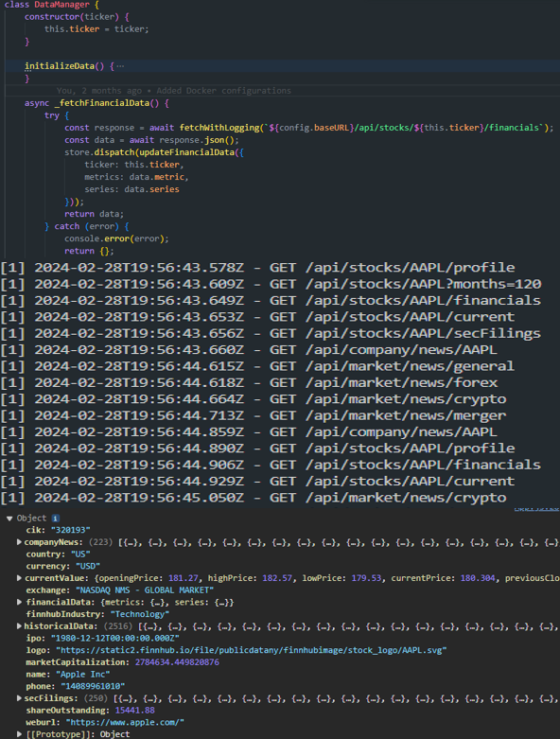Click the 19:56:44.929Z current log line

click(x=257, y=482)
